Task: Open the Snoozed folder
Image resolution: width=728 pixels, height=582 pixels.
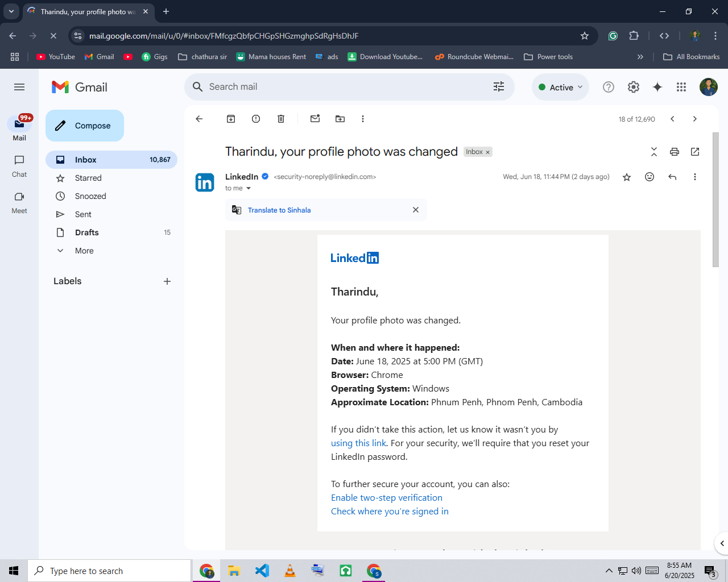Action: 111,196
